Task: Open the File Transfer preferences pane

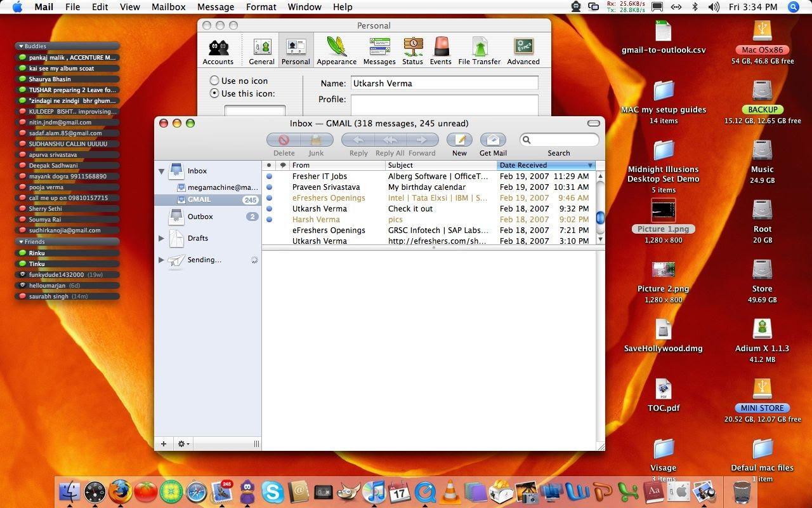Action: tap(480, 51)
